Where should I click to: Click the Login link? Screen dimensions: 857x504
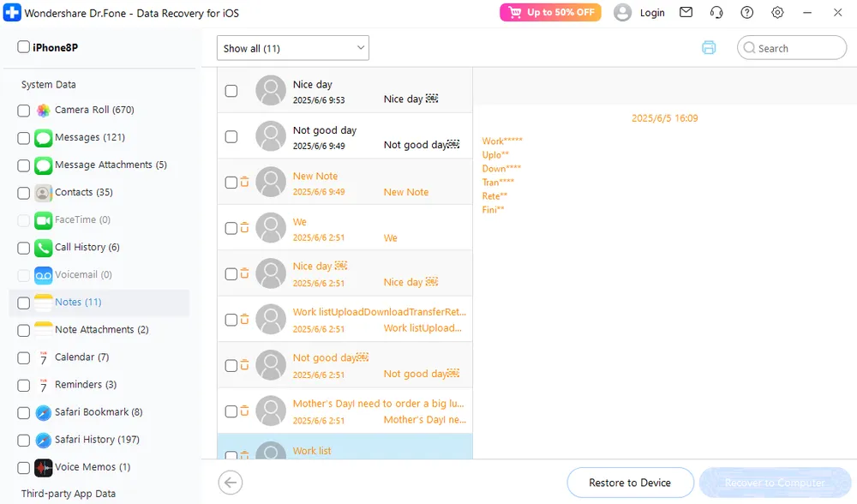click(651, 13)
